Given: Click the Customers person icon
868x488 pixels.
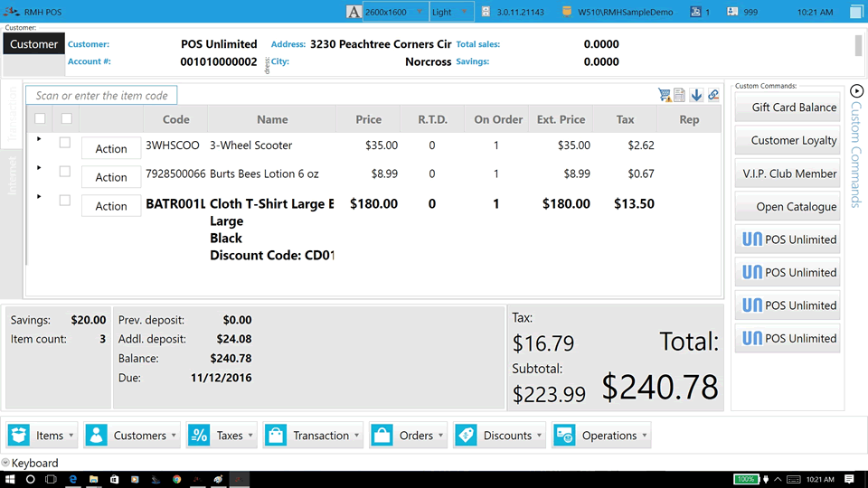Looking at the screenshot, I should pos(97,436).
